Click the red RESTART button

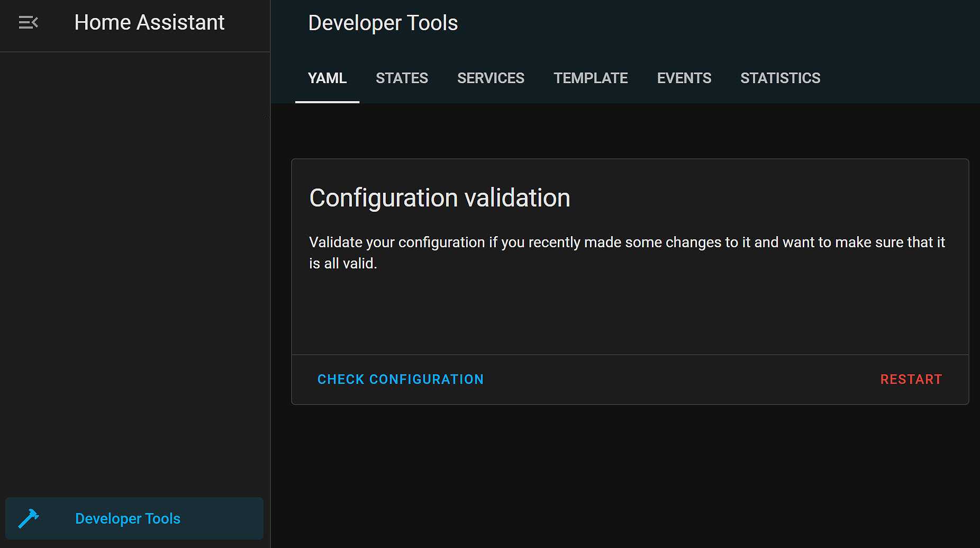(911, 380)
